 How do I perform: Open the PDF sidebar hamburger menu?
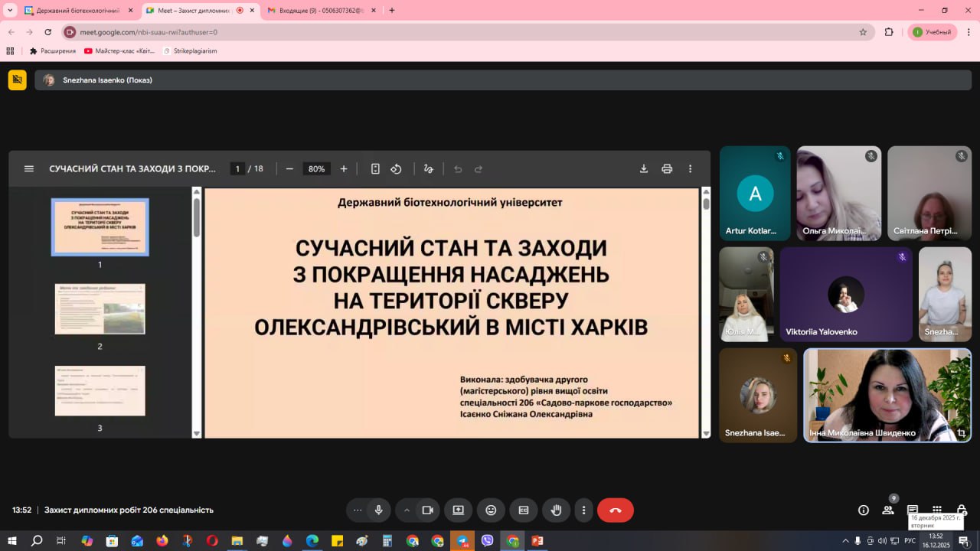pos(29,169)
